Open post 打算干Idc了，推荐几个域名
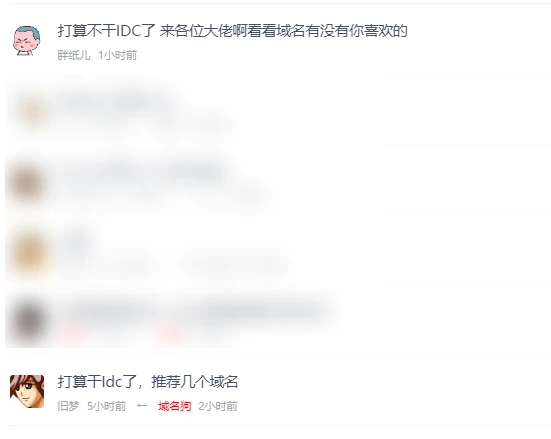The height and width of the screenshot is (439, 551). pos(148,382)
